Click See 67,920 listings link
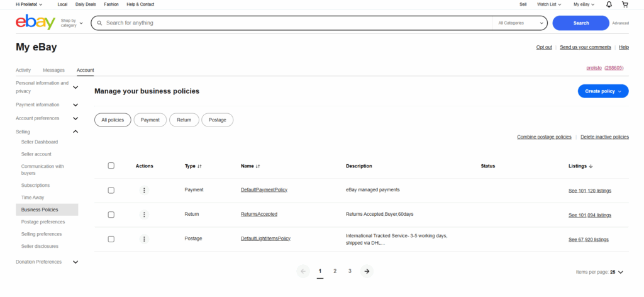Viewport: 644px width, 297px height. [x=589, y=240]
